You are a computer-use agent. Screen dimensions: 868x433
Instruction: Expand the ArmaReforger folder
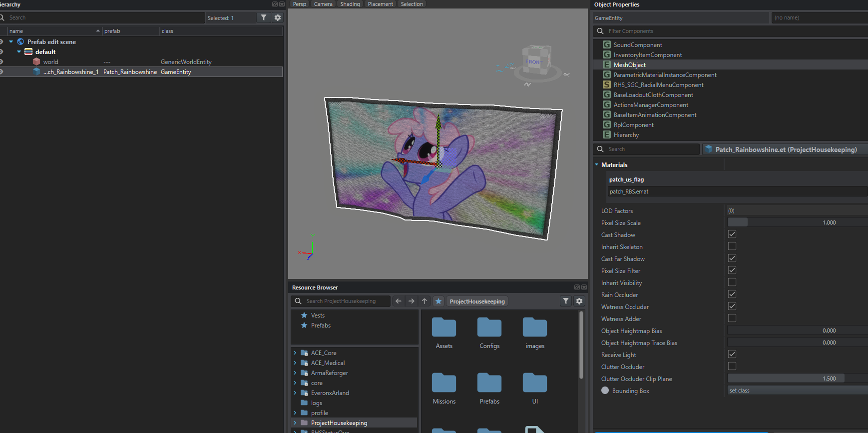295,372
